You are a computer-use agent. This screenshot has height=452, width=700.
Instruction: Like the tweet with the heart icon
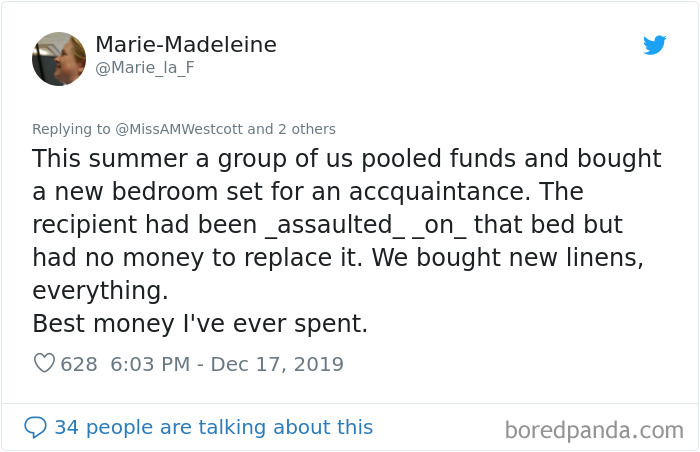click(44, 364)
